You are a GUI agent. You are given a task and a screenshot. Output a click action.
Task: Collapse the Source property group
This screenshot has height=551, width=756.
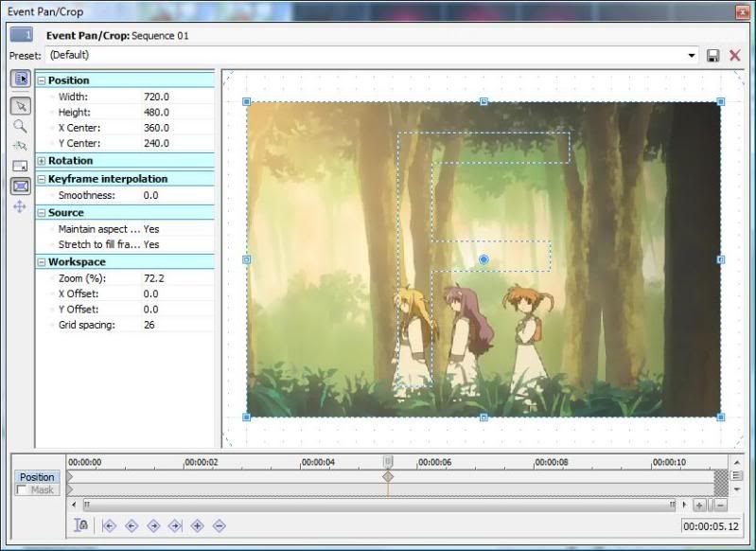42,213
